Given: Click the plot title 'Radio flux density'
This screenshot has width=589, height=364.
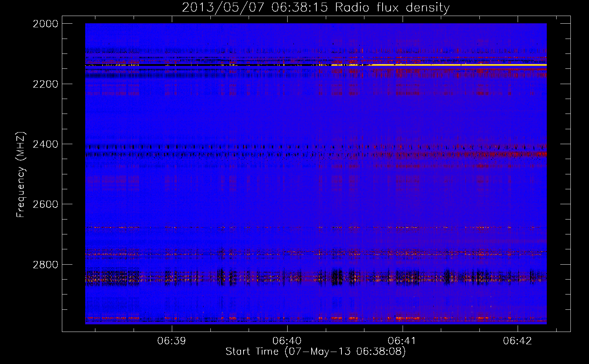Looking at the screenshot, I should pyautogui.click(x=392, y=7).
